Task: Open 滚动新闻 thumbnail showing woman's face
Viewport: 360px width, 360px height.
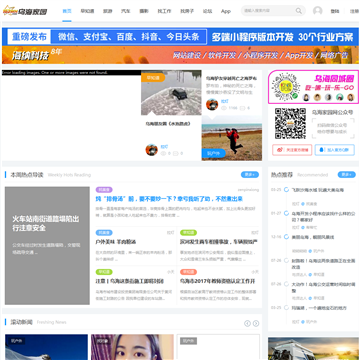Action: [x=132, y=347]
